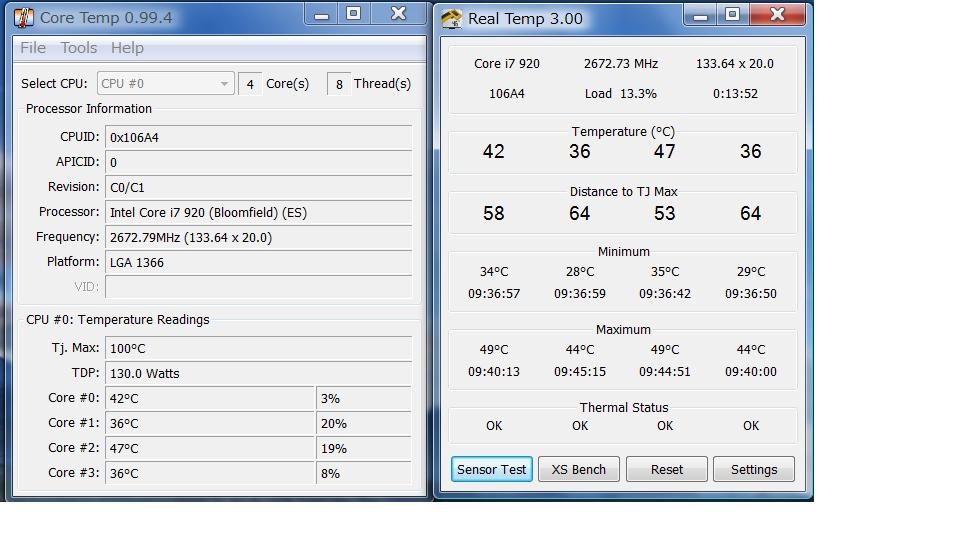960x540 pixels.
Task: Maximize the Core Temp window
Action: (354, 15)
